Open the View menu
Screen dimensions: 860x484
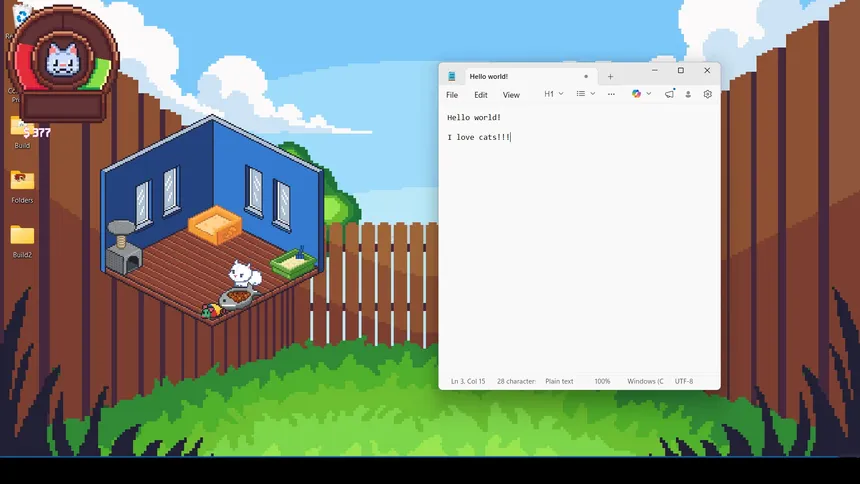coord(511,95)
